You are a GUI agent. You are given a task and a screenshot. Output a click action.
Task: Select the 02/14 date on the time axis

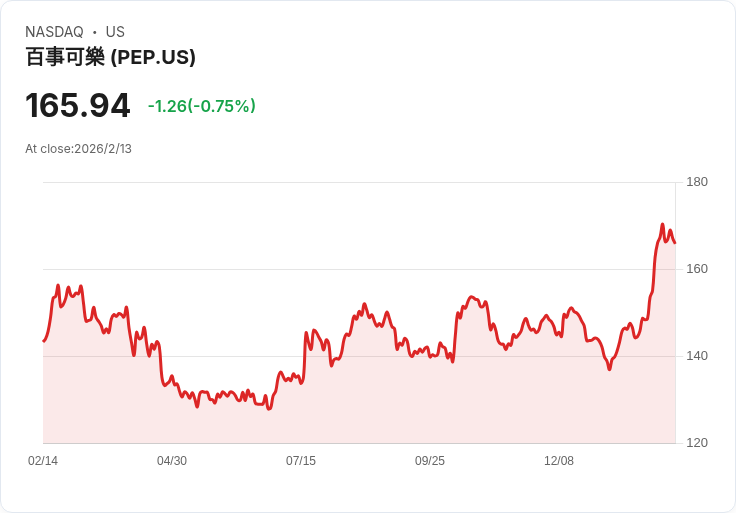[43, 461]
